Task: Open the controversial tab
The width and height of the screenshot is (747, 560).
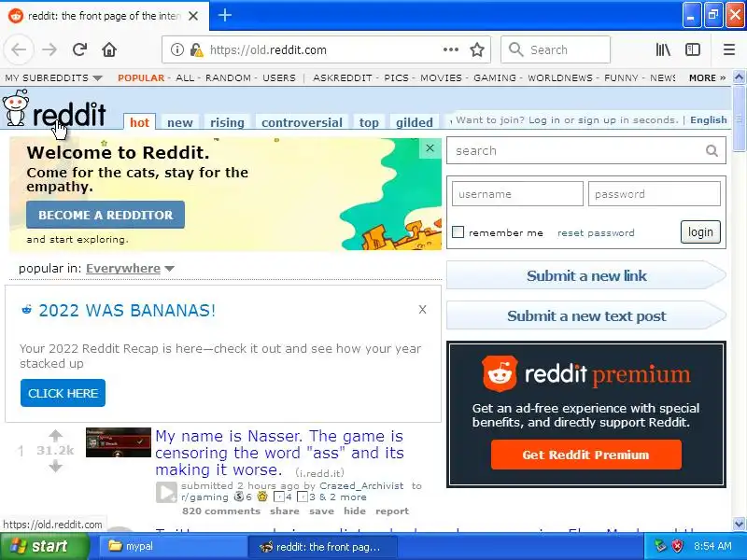Action: [x=302, y=122]
